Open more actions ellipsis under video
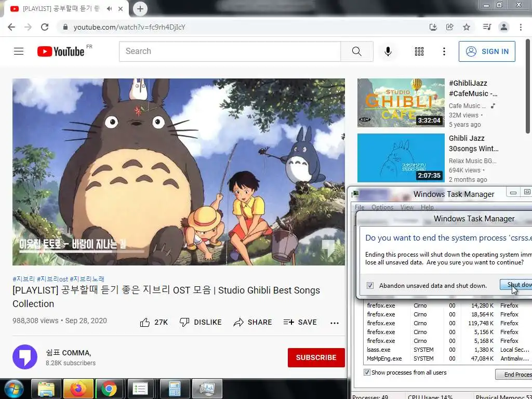This screenshot has height=399, width=532. pos(335,323)
